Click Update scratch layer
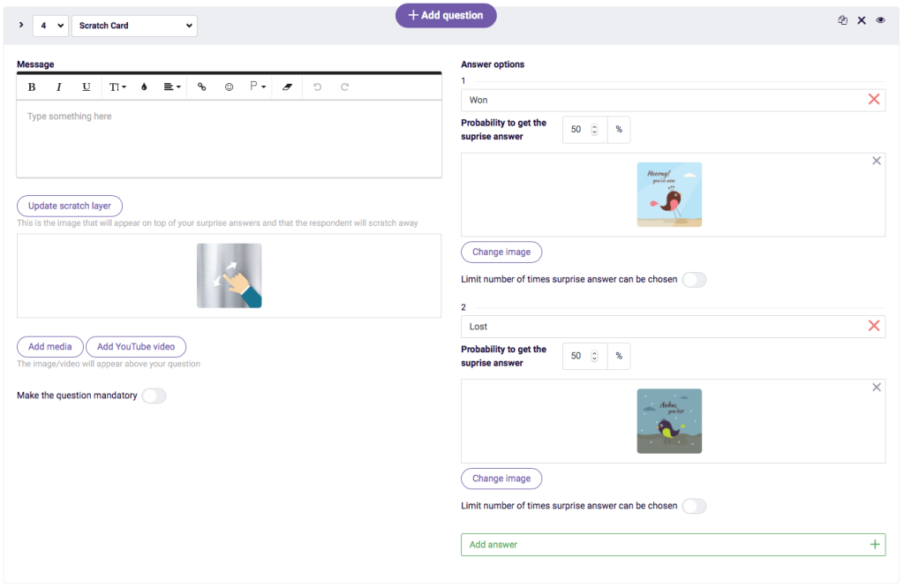Viewport: 904px width, 588px height. [x=69, y=206]
